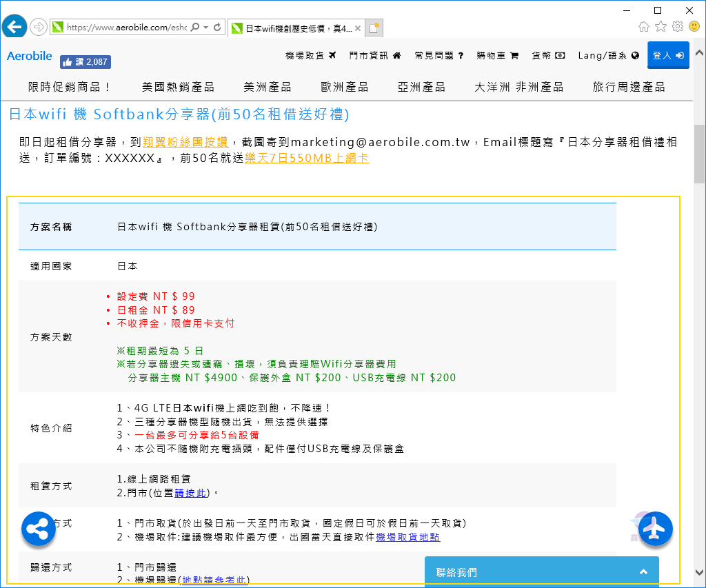This screenshot has width=706, height=588.
Task: Open the Lang/語系 language selector
Action: click(609, 55)
